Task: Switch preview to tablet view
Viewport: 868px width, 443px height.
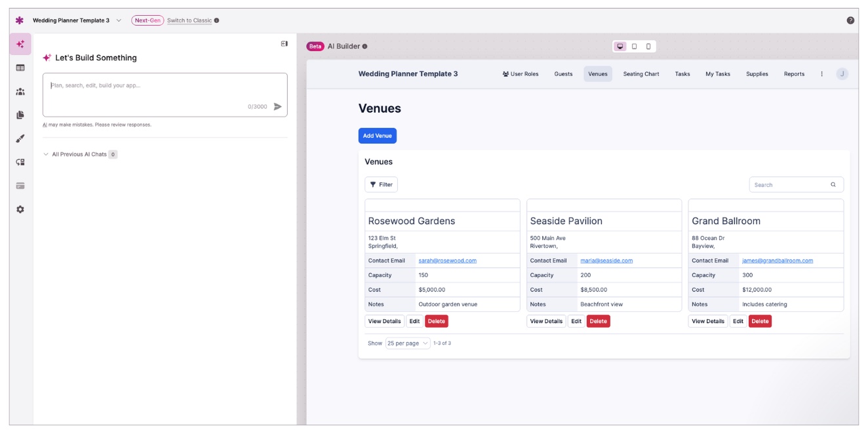Action: [x=634, y=47]
